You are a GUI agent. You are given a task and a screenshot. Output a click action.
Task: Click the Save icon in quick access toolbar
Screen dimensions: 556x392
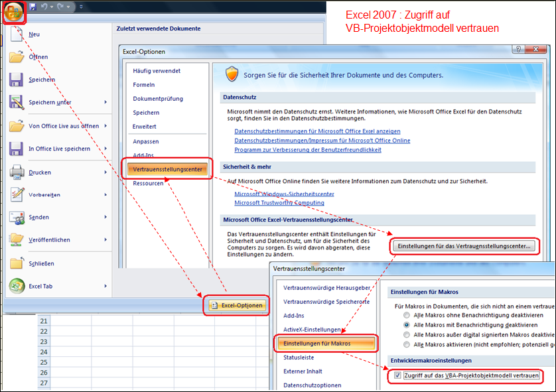tap(33, 7)
